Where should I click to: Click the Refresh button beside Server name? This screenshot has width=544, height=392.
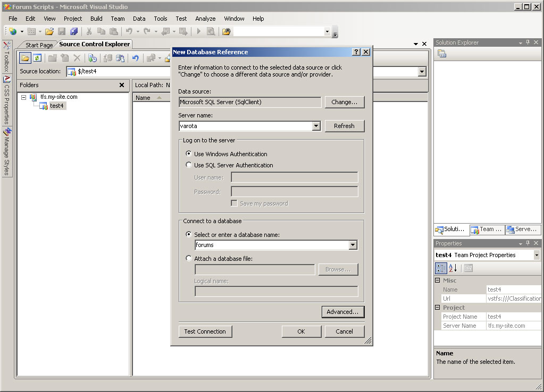tap(345, 126)
